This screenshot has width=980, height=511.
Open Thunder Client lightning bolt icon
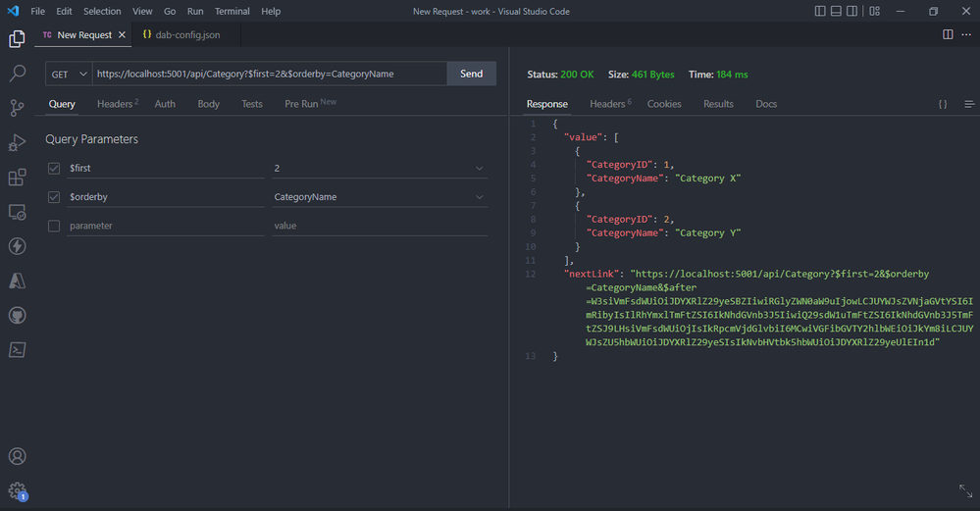coord(17,246)
